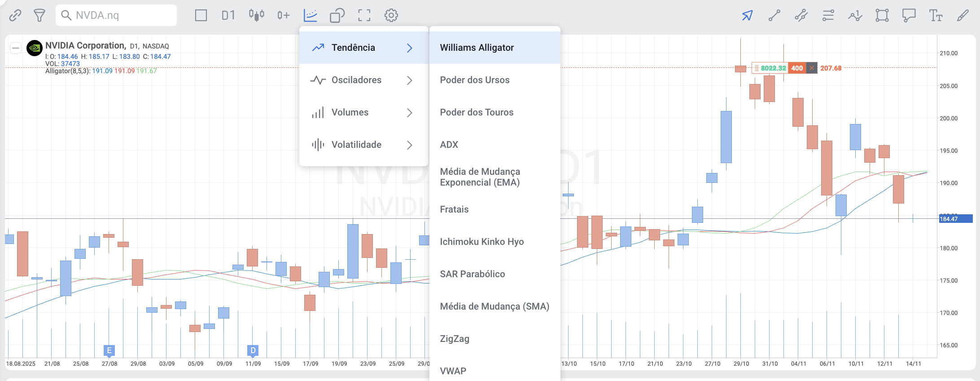Open the filter funnel icon
The height and width of the screenshot is (381, 980).
coord(39,15)
